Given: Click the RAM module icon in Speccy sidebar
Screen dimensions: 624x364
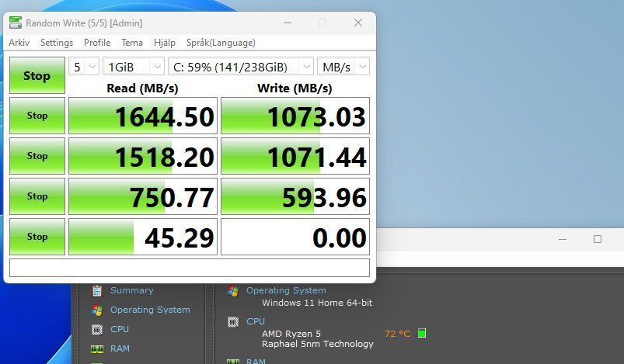Looking at the screenshot, I should (x=96, y=349).
